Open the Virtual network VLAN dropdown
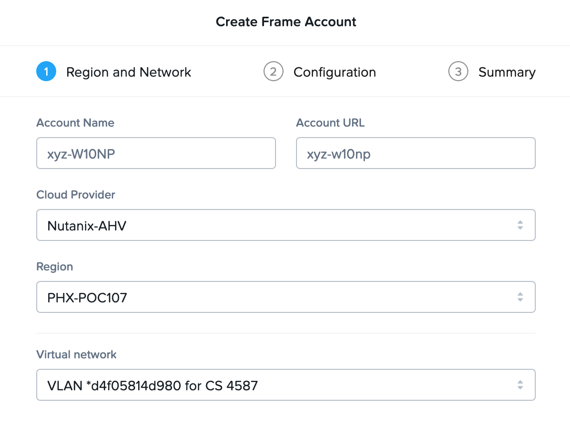Image resolution: width=570 pixels, height=429 pixels. 286,385
